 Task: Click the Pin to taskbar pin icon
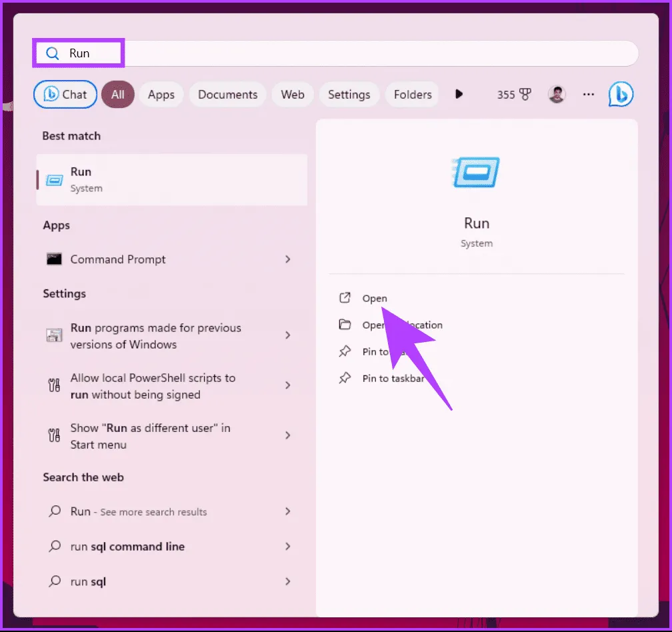click(x=345, y=379)
